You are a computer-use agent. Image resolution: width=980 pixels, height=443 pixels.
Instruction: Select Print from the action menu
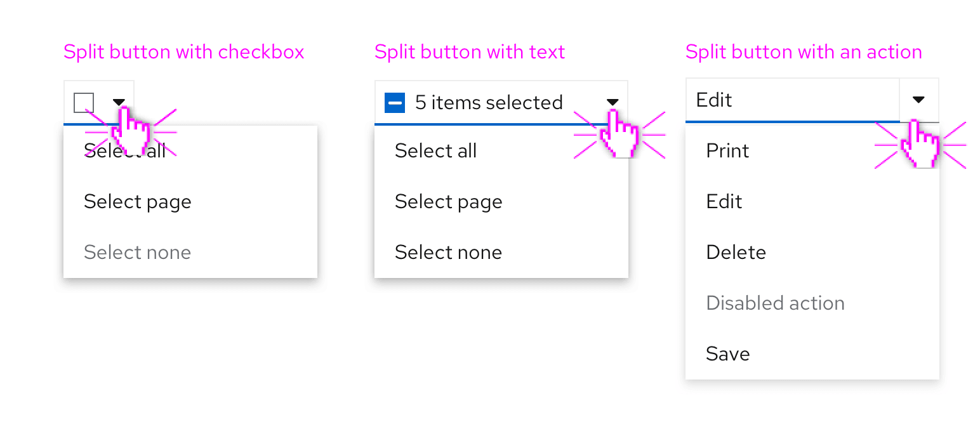pyautogui.click(x=728, y=151)
